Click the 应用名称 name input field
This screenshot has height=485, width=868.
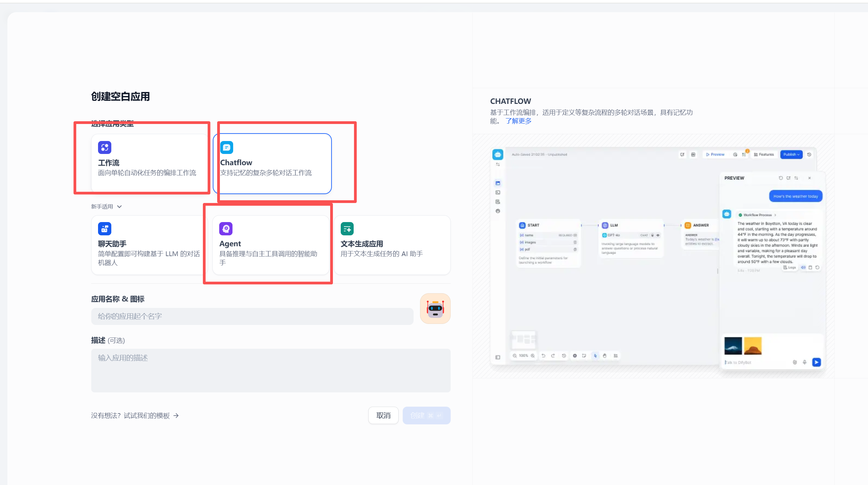click(x=252, y=316)
